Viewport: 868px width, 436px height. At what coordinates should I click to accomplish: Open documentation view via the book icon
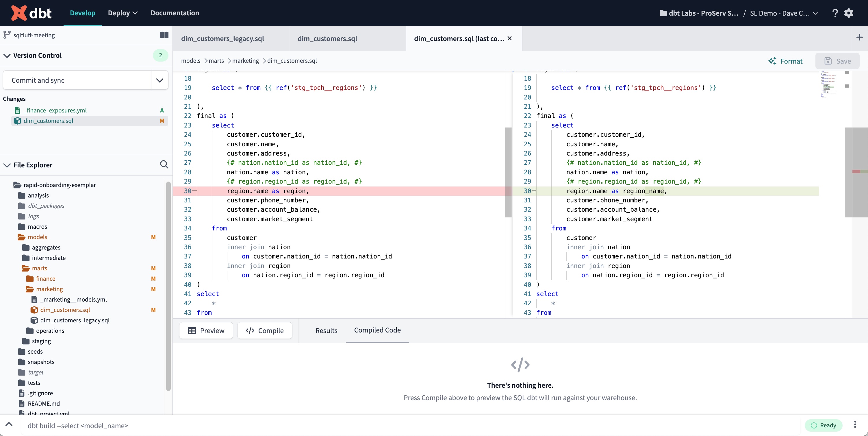point(164,35)
